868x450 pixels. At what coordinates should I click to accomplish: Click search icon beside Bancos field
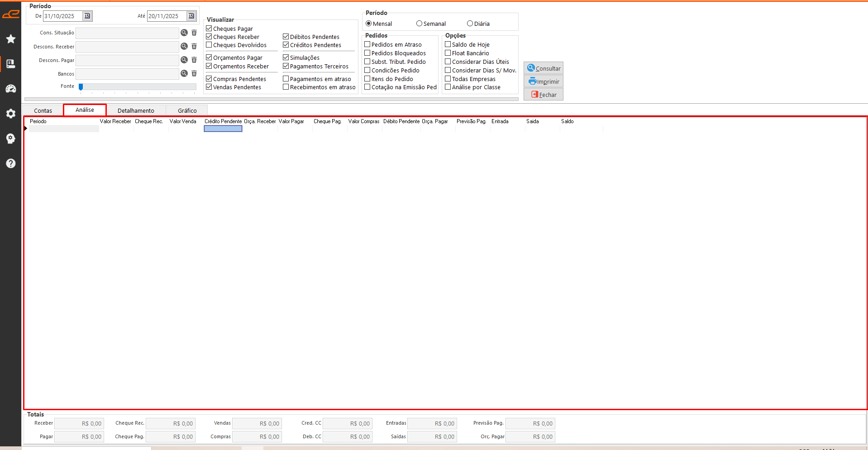[x=184, y=73]
